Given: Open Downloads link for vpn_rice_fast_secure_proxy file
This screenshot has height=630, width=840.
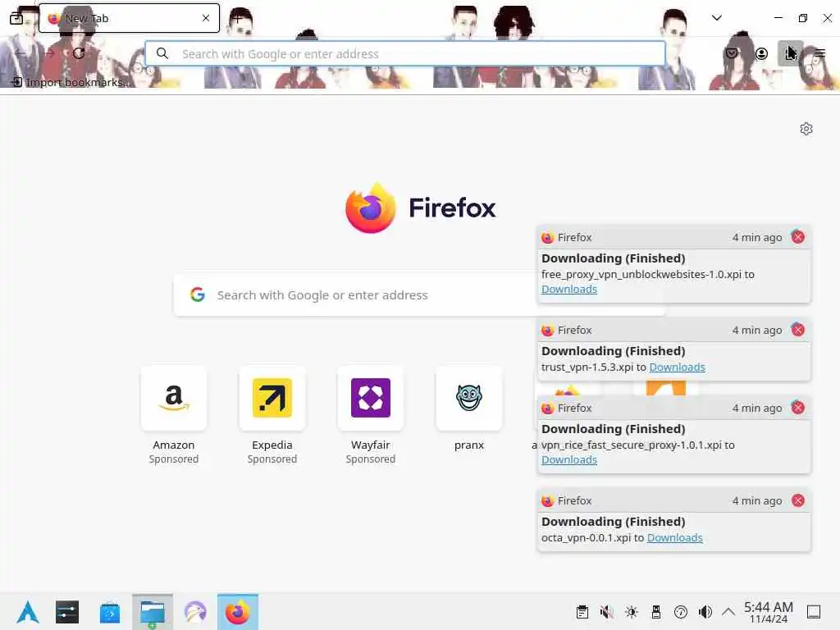Looking at the screenshot, I should click(569, 459).
